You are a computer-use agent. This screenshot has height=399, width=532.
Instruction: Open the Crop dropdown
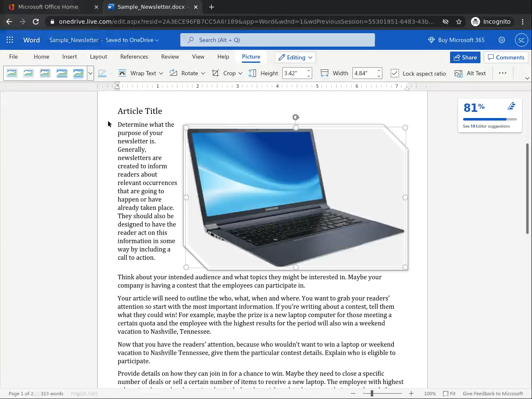[x=227, y=74]
